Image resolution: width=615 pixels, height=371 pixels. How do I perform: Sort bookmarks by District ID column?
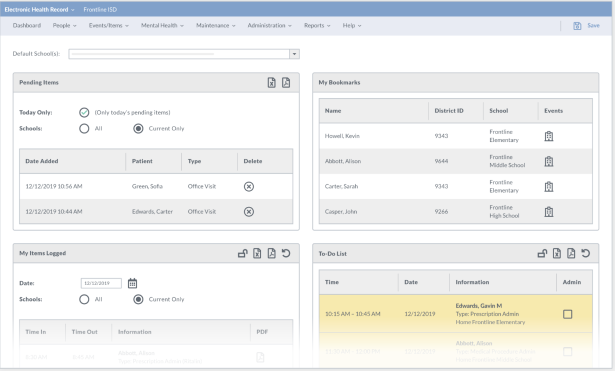click(449, 111)
